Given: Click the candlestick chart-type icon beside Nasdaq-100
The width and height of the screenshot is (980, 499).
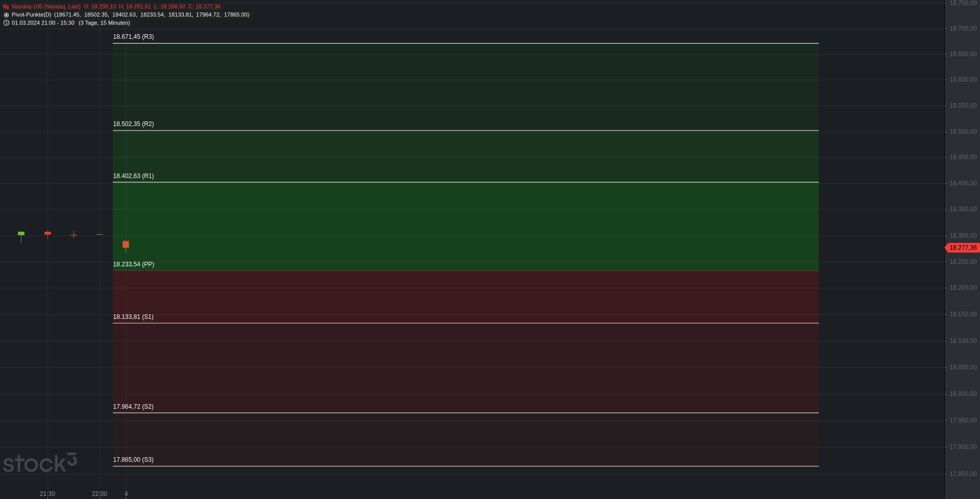Looking at the screenshot, I should pos(6,7).
